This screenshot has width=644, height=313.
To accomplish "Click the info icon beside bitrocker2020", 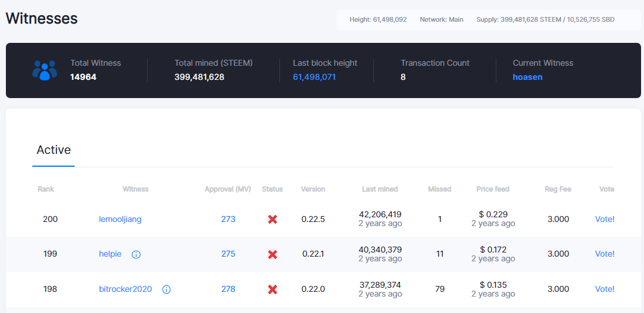I will pyautogui.click(x=166, y=290).
